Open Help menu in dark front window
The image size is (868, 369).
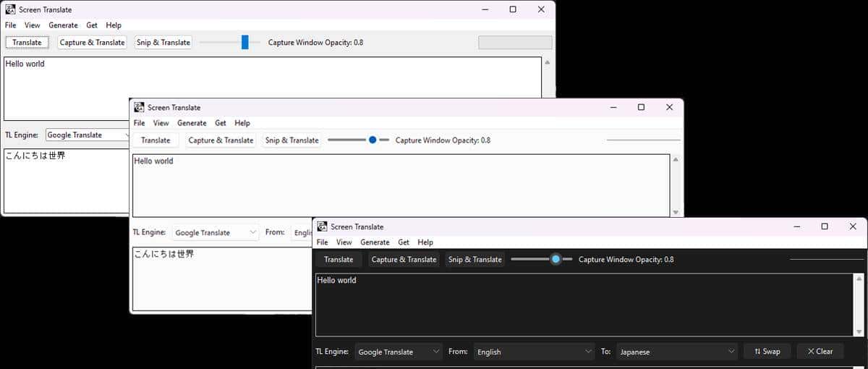[x=425, y=242]
